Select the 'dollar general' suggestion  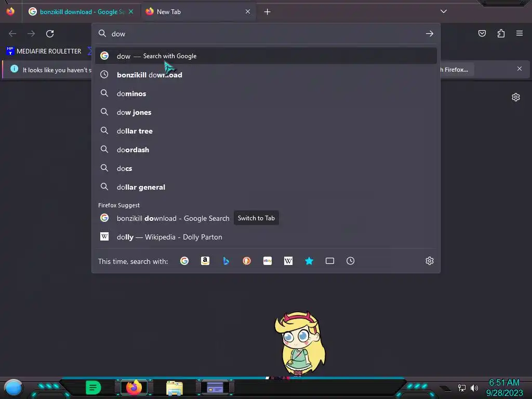(265, 187)
